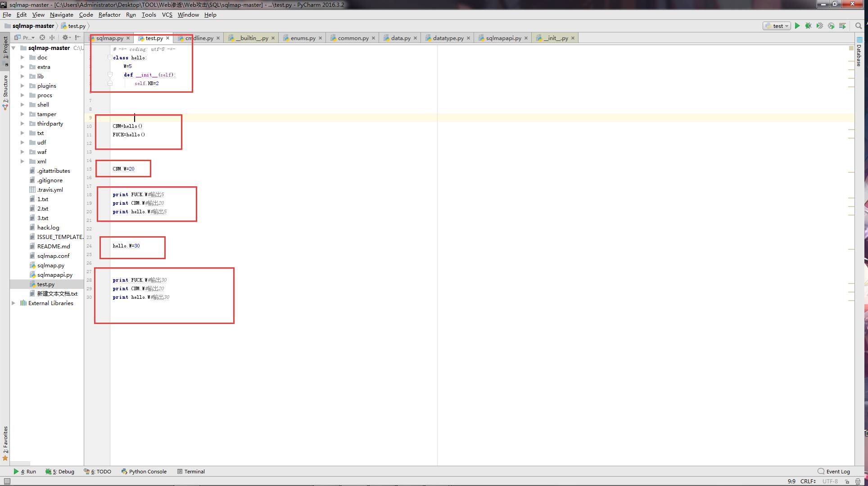This screenshot has width=868, height=486.
Task: Expand the waf folder arrow
Action: click(x=23, y=152)
